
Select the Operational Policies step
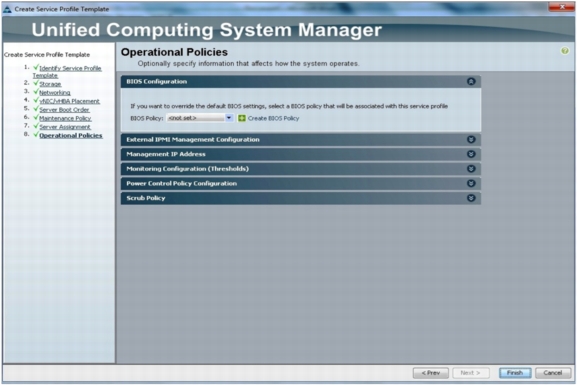coord(71,136)
